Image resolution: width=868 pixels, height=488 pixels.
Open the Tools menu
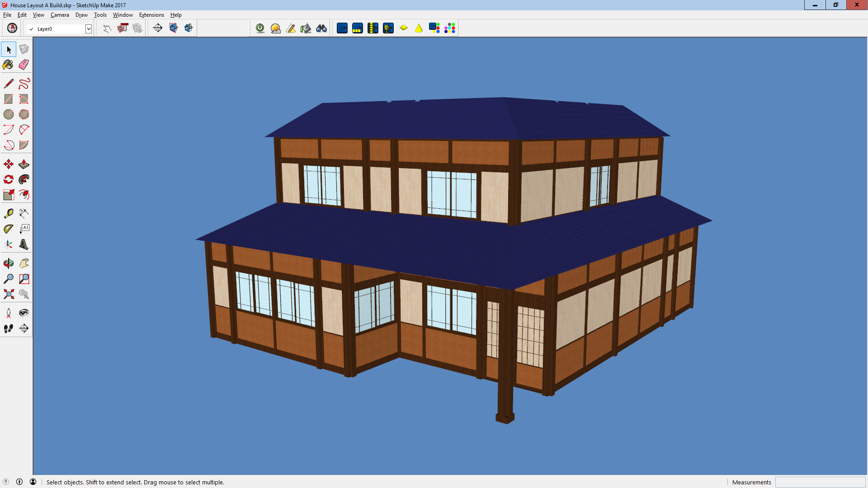(x=100, y=14)
